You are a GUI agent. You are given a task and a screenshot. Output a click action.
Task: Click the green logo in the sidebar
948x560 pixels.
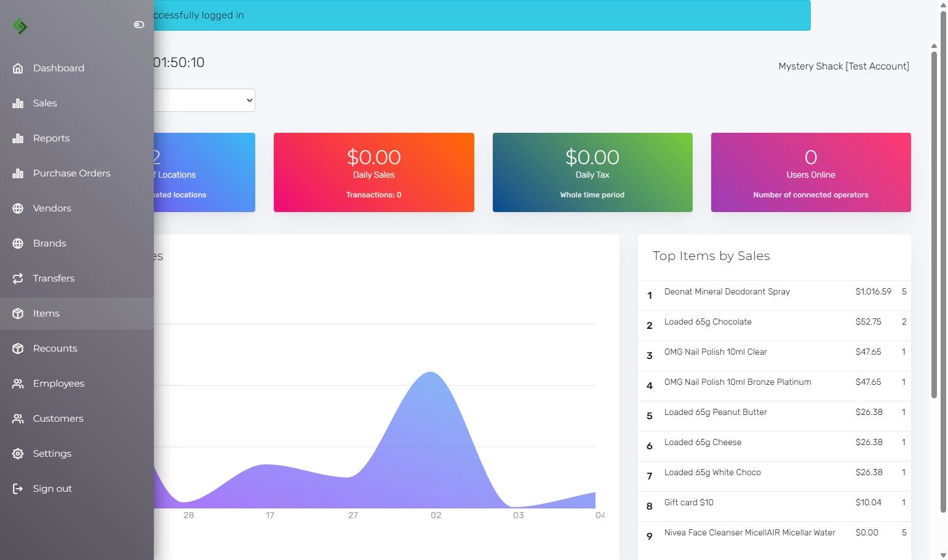(x=20, y=26)
